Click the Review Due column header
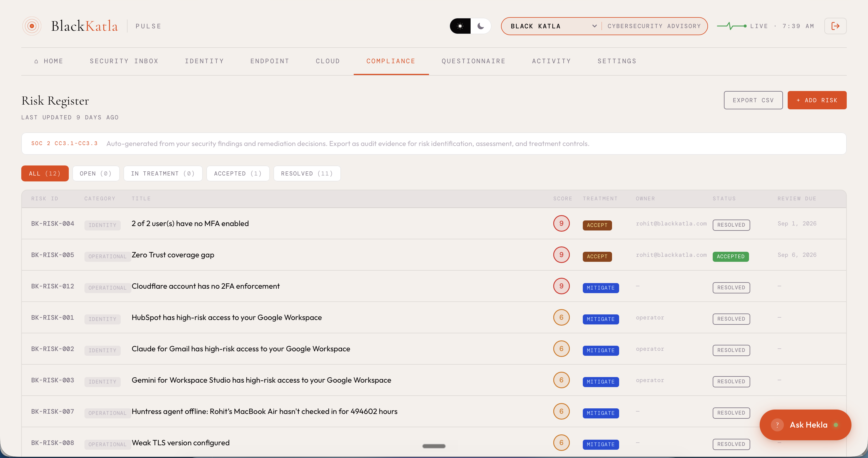 [x=797, y=199]
